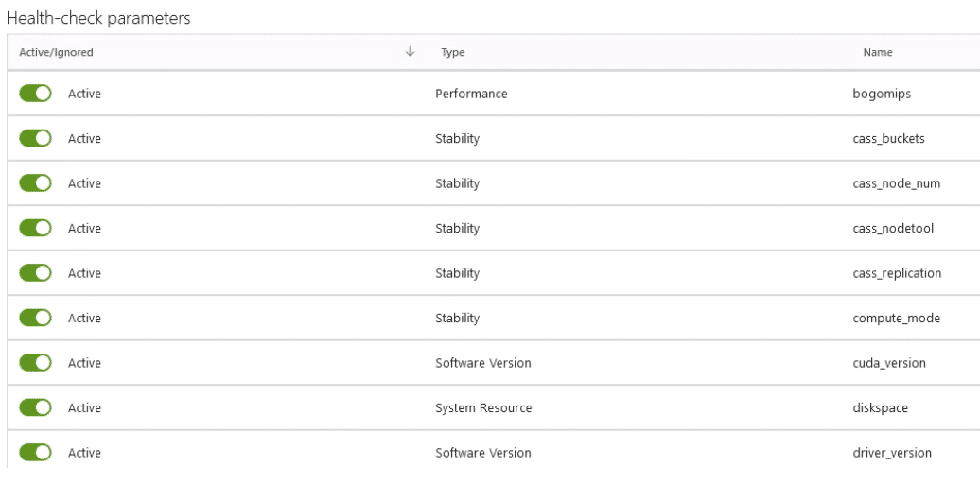This screenshot has height=484, width=980.
Task: Sort by the Active/Ignored column header
Action: point(56,52)
